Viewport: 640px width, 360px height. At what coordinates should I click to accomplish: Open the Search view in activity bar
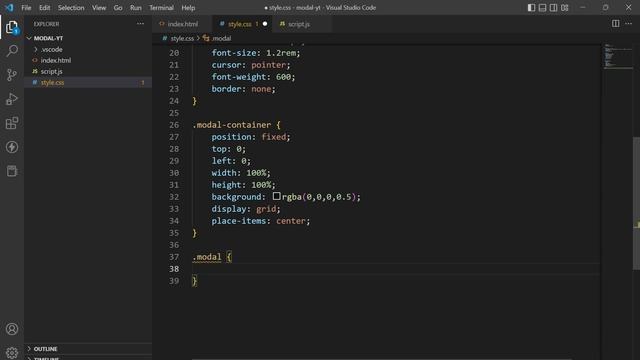(12, 51)
